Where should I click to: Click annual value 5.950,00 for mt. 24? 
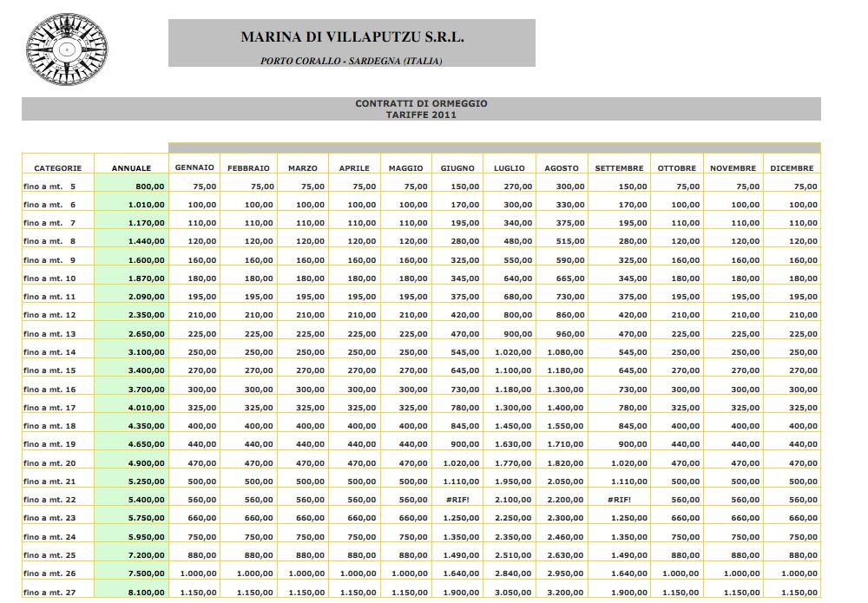(x=146, y=537)
